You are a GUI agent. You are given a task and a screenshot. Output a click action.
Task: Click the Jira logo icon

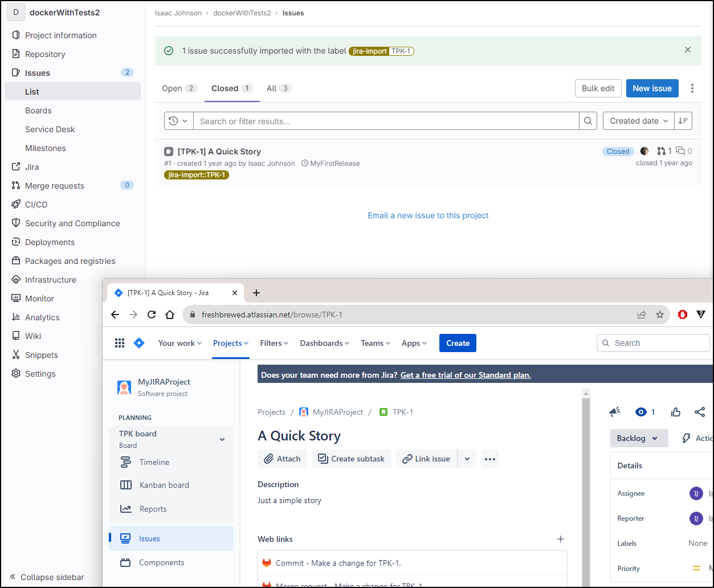pyautogui.click(x=139, y=343)
